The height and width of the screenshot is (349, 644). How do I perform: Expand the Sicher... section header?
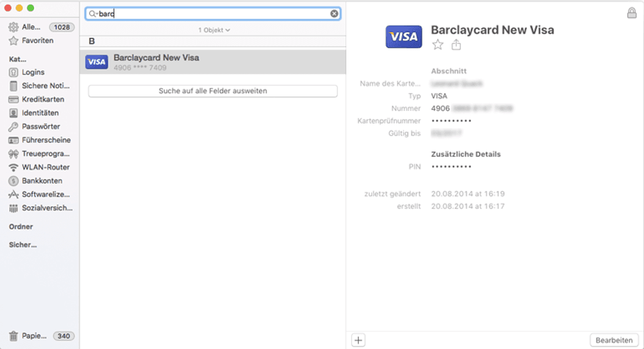(23, 245)
